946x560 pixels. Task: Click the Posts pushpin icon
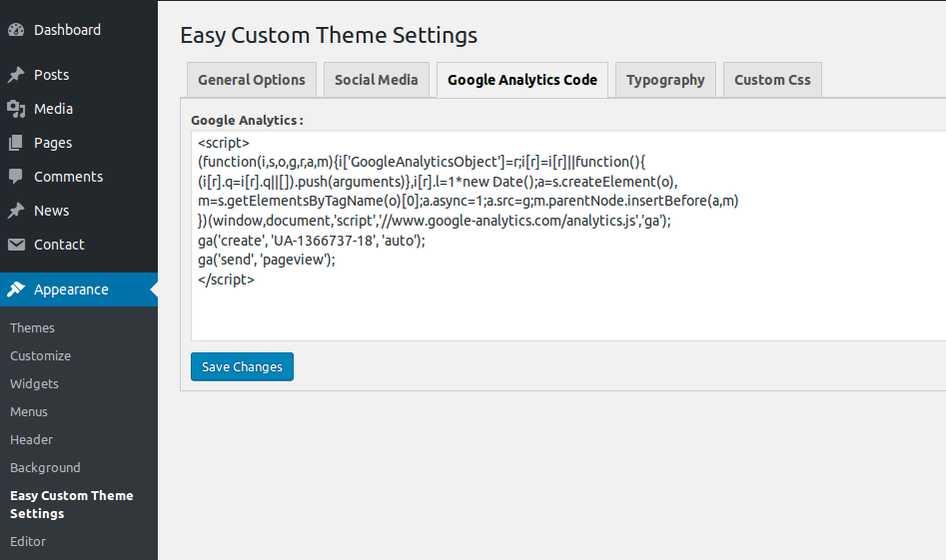[16, 75]
